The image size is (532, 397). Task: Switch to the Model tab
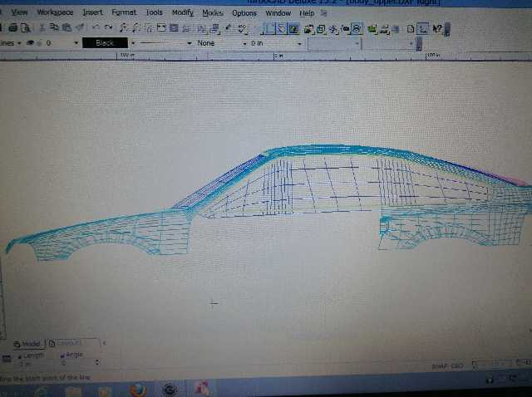pyautogui.click(x=27, y=343)
